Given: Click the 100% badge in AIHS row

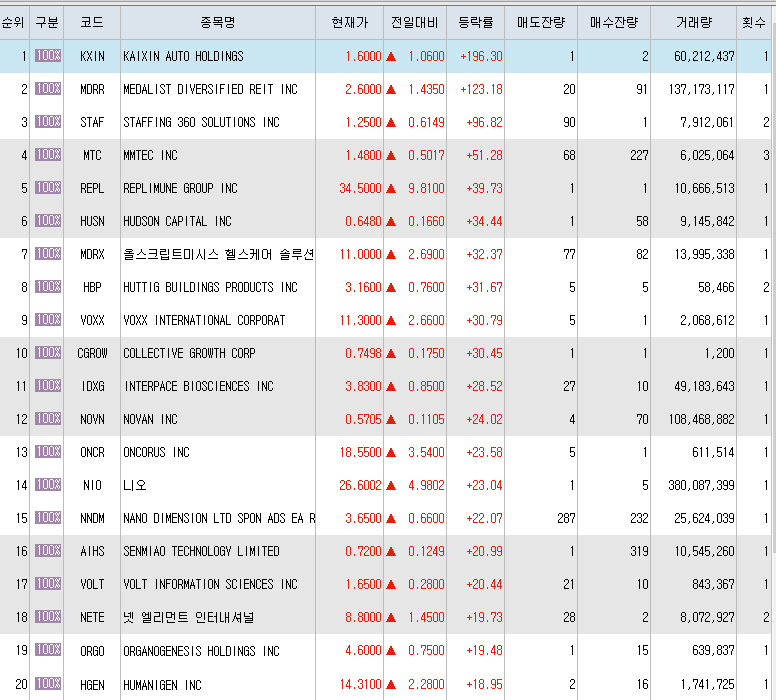Looking at the screenshot, I should point(48,550).
